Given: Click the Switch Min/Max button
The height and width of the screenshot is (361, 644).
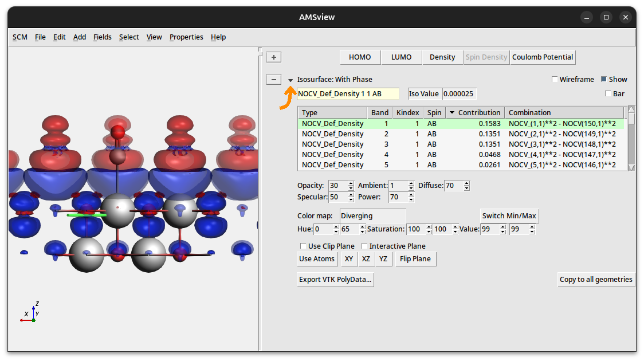Looking at the screenshot, I should (x=509, y=216).
